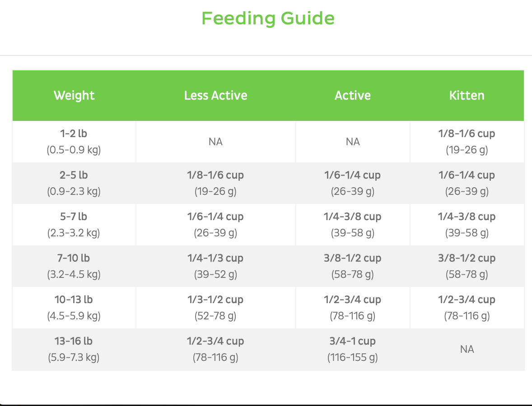Select the Active 3/4-1 cup cell

click(353, 349)
